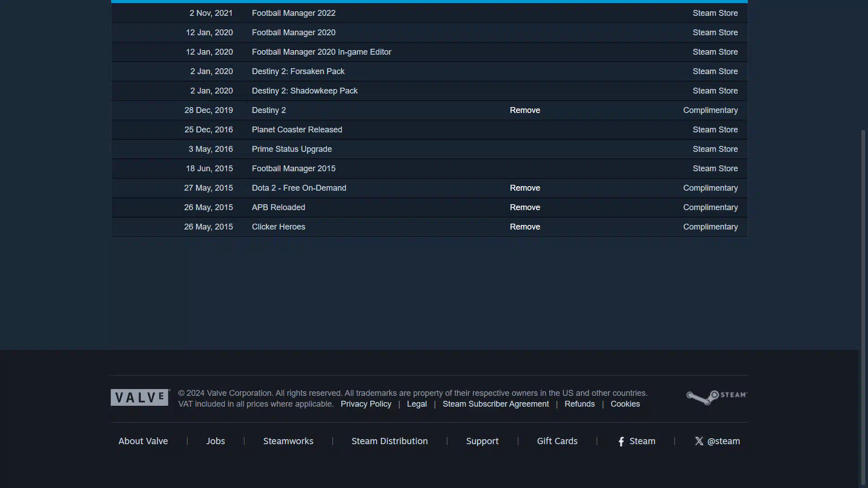Open the Gift Cards link
Viewport: 868px width, 488px height.
tap(557, 441)
